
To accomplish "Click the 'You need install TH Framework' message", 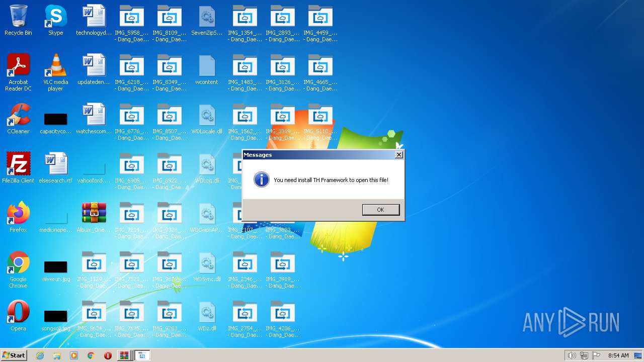I will [331, 180].
